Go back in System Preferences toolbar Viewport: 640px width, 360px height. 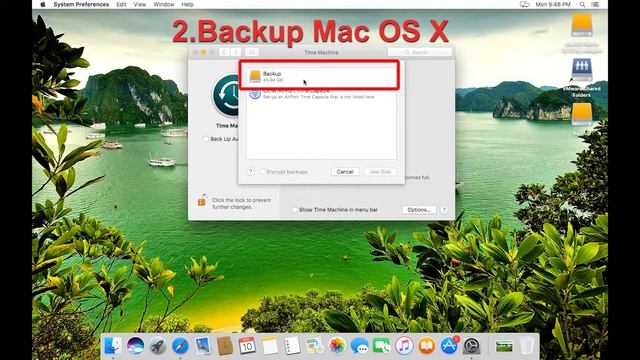point(224,52)
